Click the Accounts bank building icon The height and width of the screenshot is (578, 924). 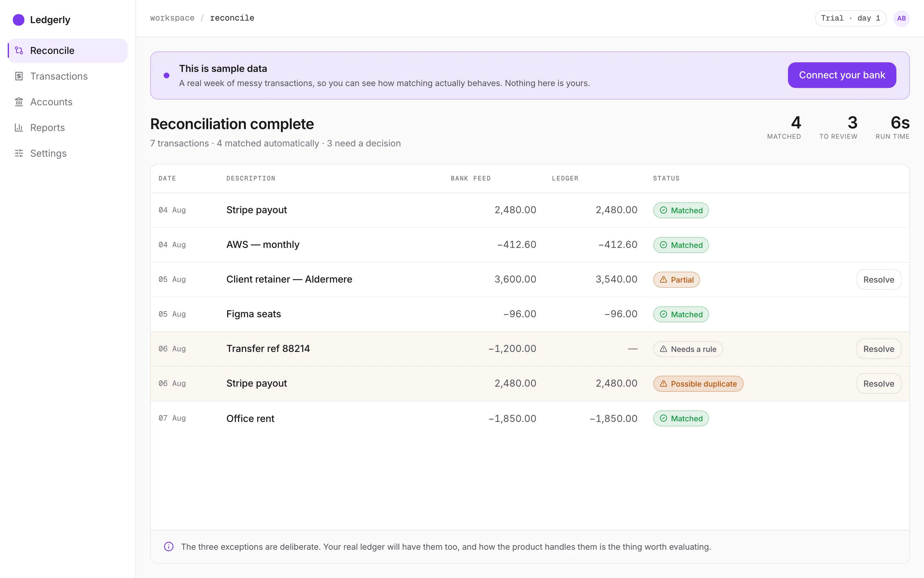[x=19, y=102]
